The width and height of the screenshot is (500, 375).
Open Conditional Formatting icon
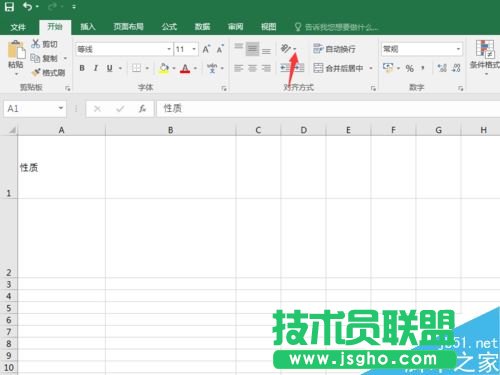click(x=485, y=49)
